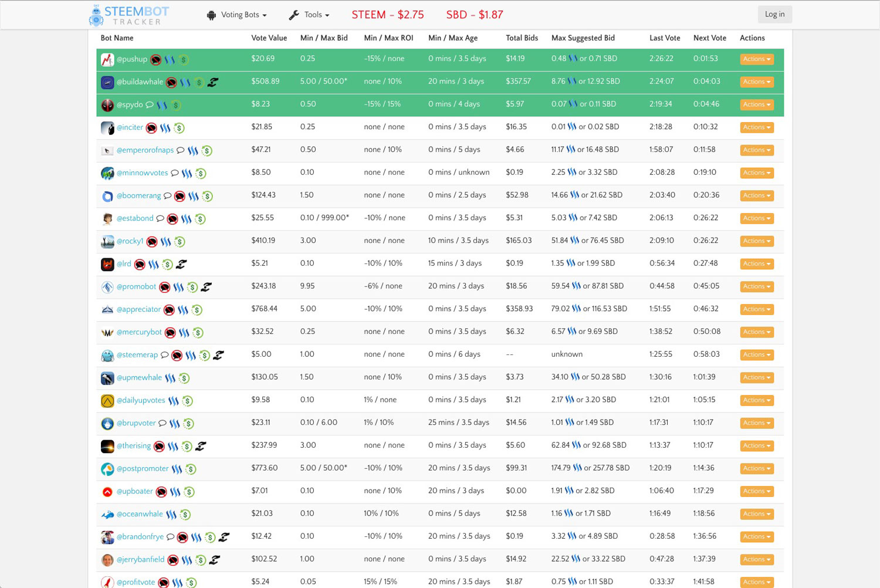The image size is (880, 588).
Task: Expand Actions for @rocky1 row
Action: [757, 241]
